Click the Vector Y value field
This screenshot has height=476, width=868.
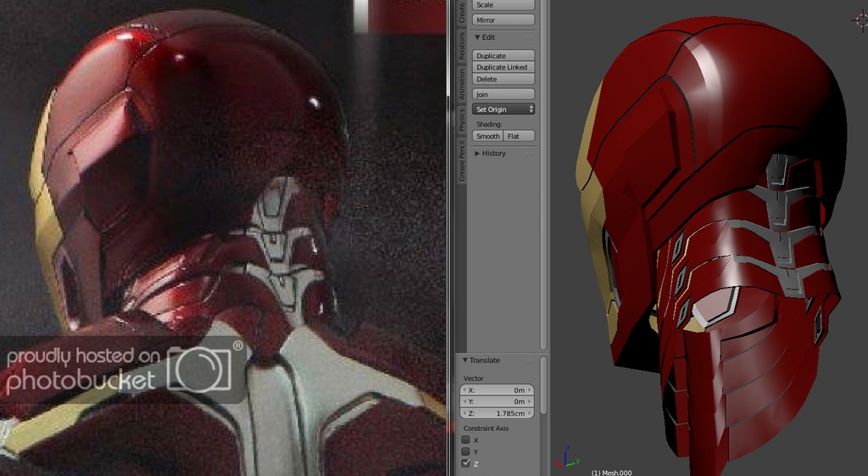[x=497, y=401]
